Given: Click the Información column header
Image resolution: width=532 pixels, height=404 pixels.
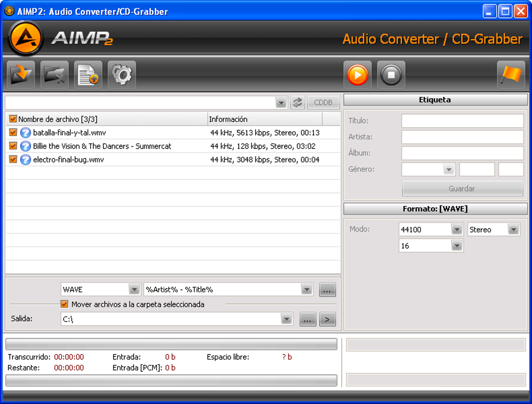Looking at the screenshot, I should click(264, 119).
